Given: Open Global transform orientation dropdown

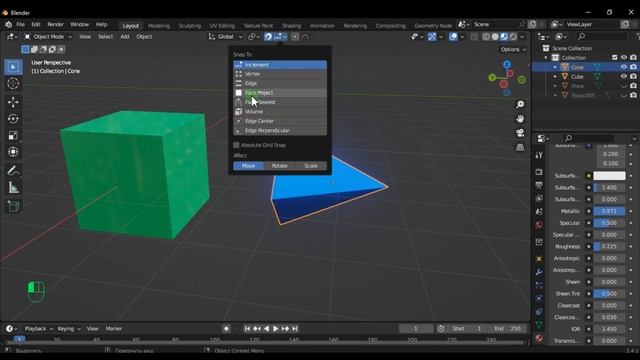Looking at the screenshot, I should (x=225, y=37).
